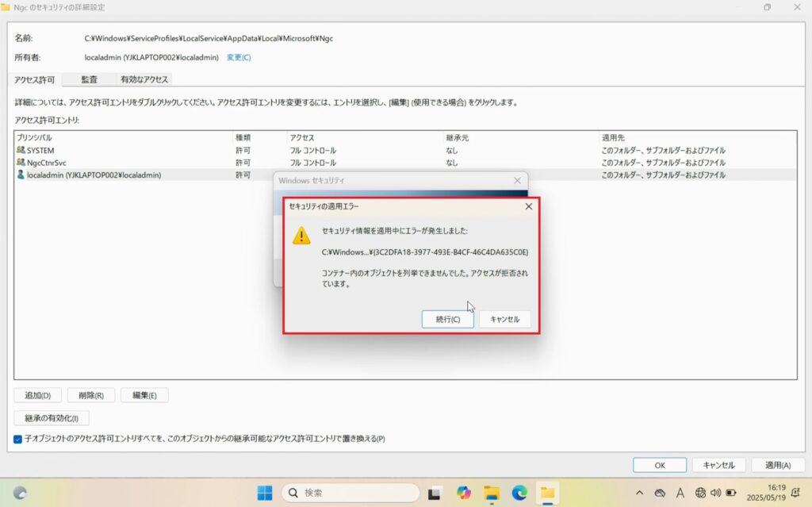Switch to the アクセス許可 tab
Screen dimensions: 812x507
34,79
